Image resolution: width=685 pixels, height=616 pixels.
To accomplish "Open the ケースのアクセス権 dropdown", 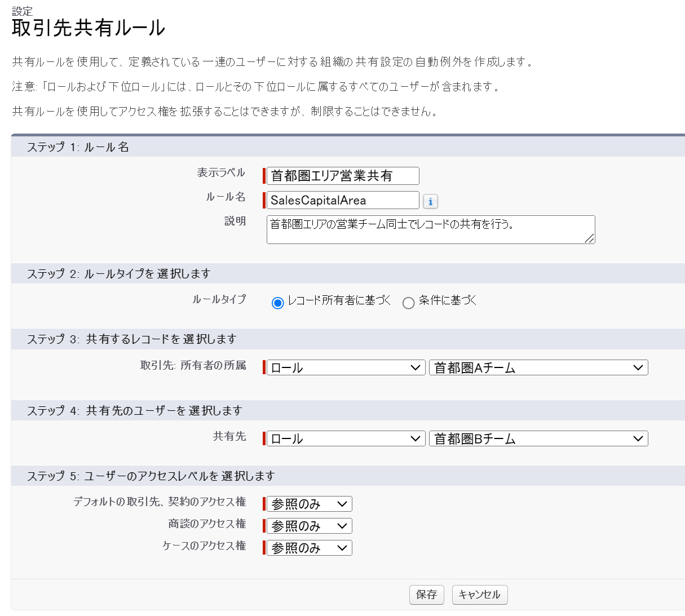I will click(x=309, y=547).
